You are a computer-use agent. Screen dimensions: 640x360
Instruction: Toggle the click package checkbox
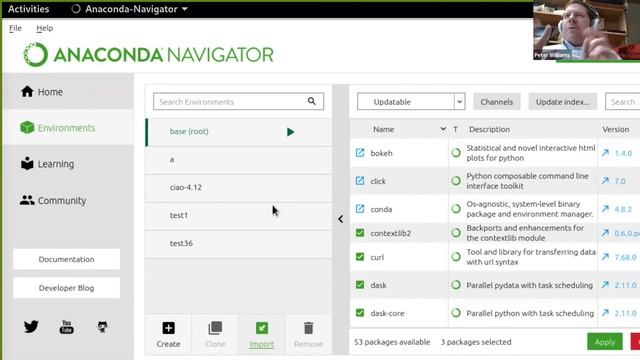(x=360, y=180)
